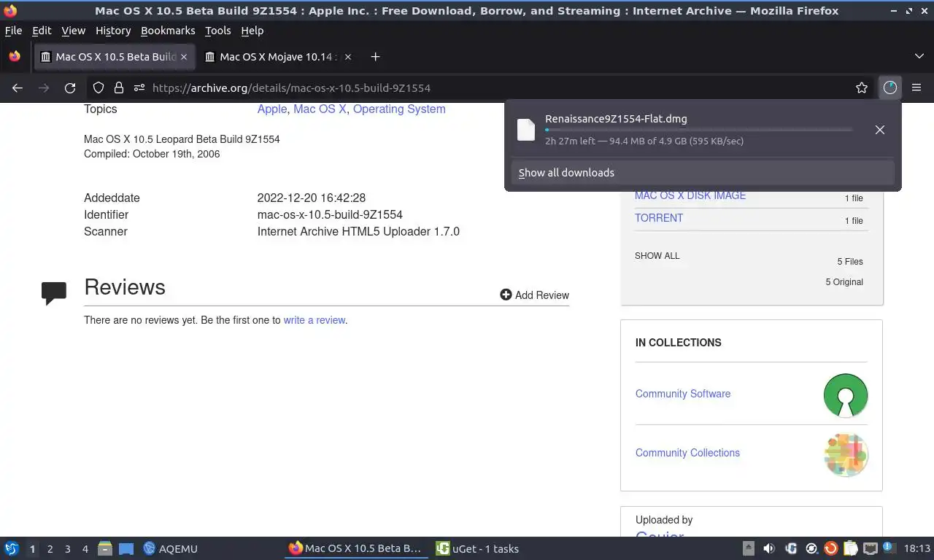Click the Identifier value mac-os-x-10.5-build-9Z1554

(x=330, y=214)
